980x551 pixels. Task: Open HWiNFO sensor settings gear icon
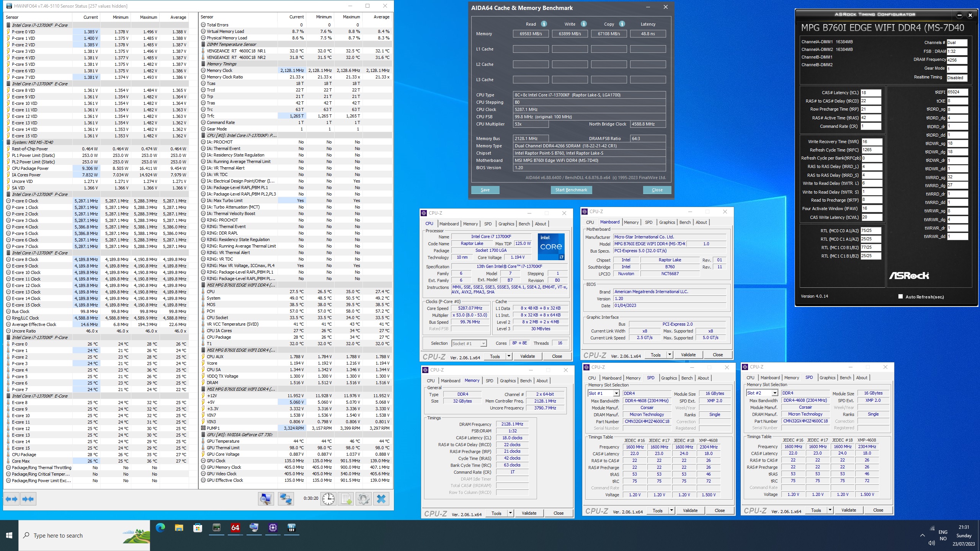pyautogui.click(x=363, y=499)
